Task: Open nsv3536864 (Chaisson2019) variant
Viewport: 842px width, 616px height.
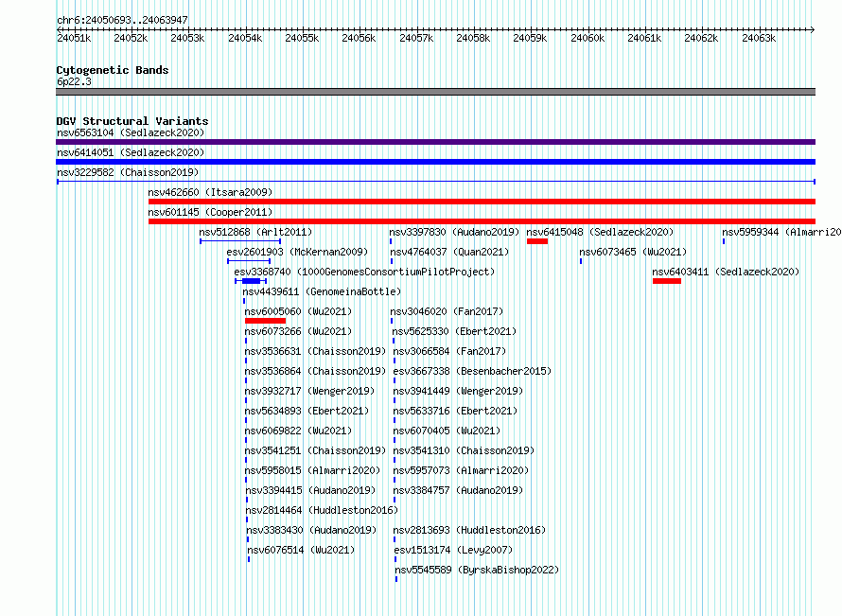Action: pyautogui.click(x=315, y=371)
